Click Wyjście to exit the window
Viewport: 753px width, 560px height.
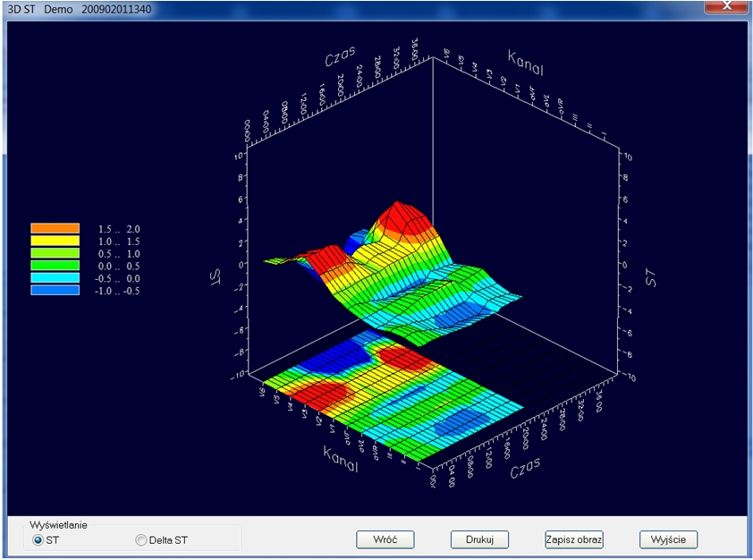[x=668, y=539]
